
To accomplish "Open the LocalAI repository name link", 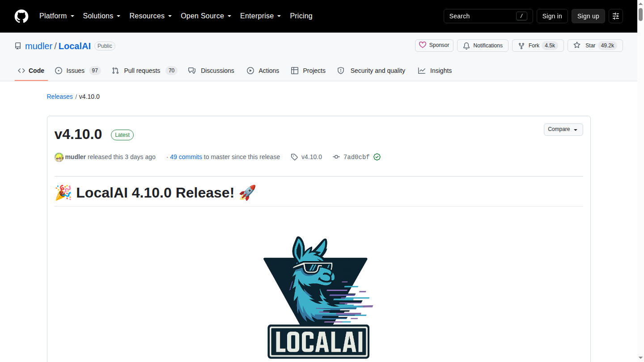I will [75, 46].
